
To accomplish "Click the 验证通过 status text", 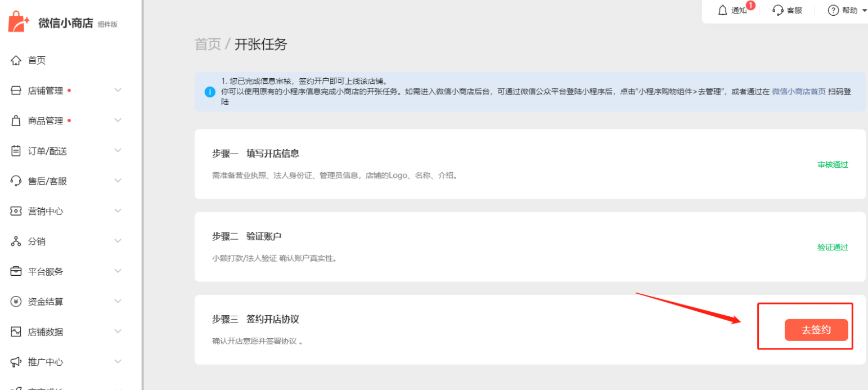I will coord(833,247).
